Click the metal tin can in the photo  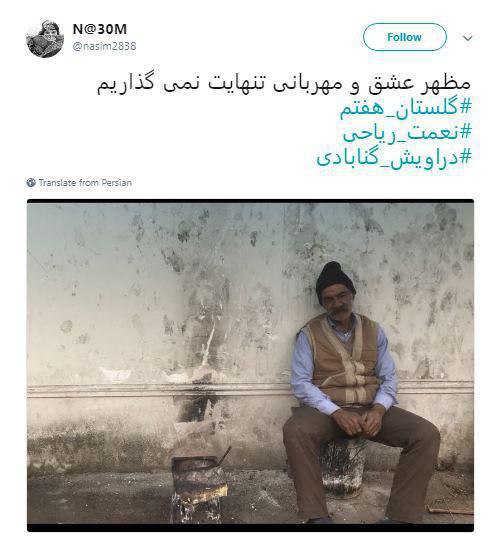pyautogui.click(x=198, y=489)
